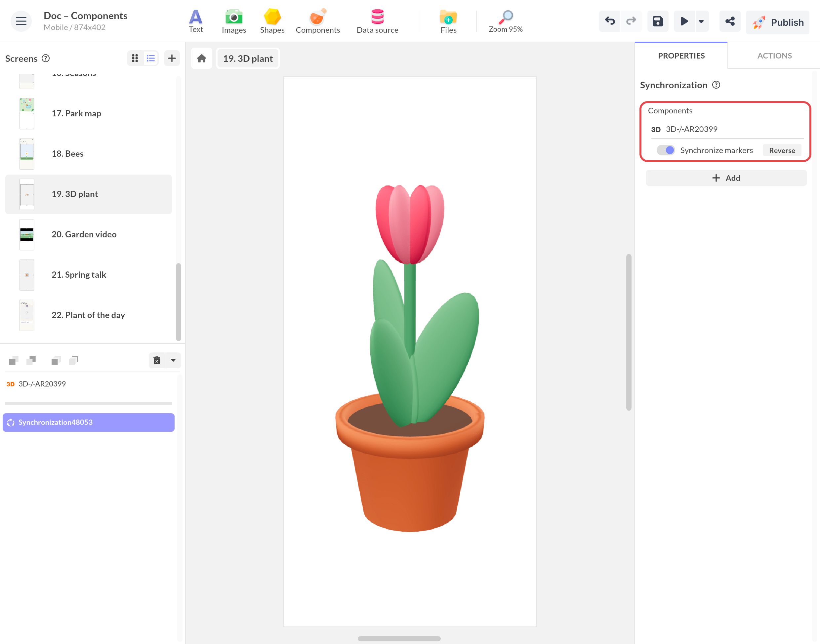The height and width of the screenshot is (644, 820).
Task: Open the Components tool
Action: [x=318, y=21]
